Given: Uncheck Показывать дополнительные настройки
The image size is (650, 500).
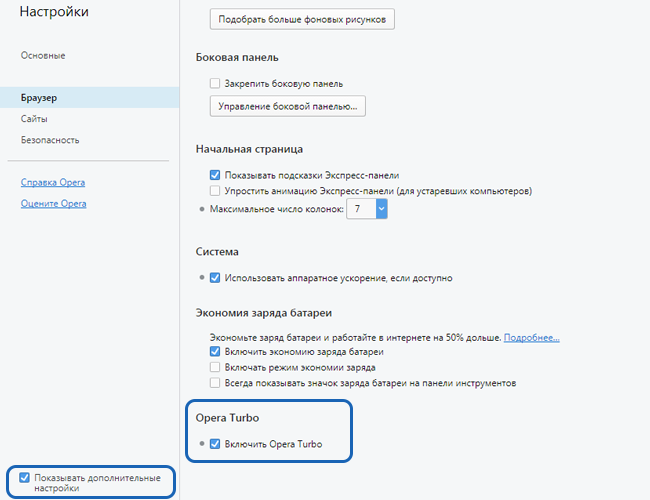Looking at the screenshot, I should [24, 478].
